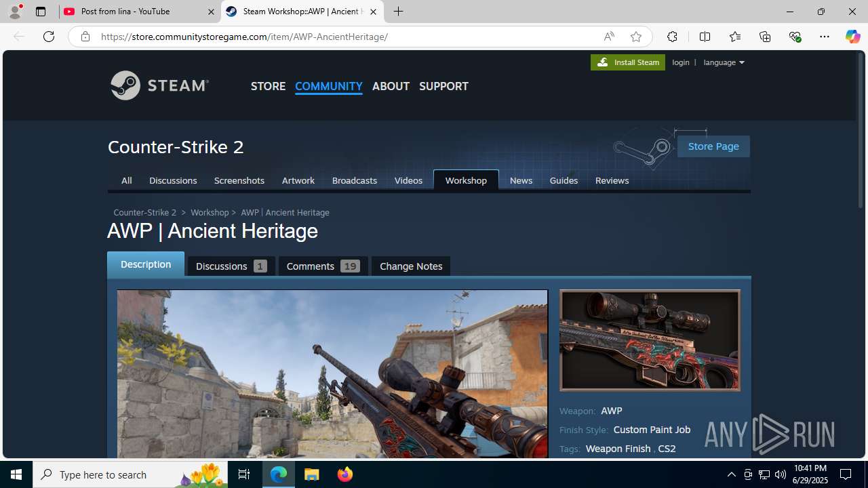
Task: Click the Store Page button
Action: [x=713, y=146]
